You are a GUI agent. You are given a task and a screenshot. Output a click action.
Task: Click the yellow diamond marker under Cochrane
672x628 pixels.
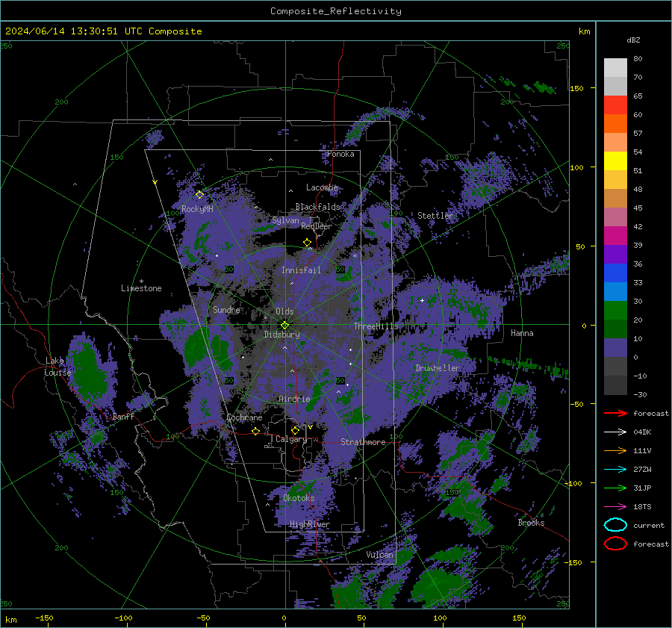[256, 432]
